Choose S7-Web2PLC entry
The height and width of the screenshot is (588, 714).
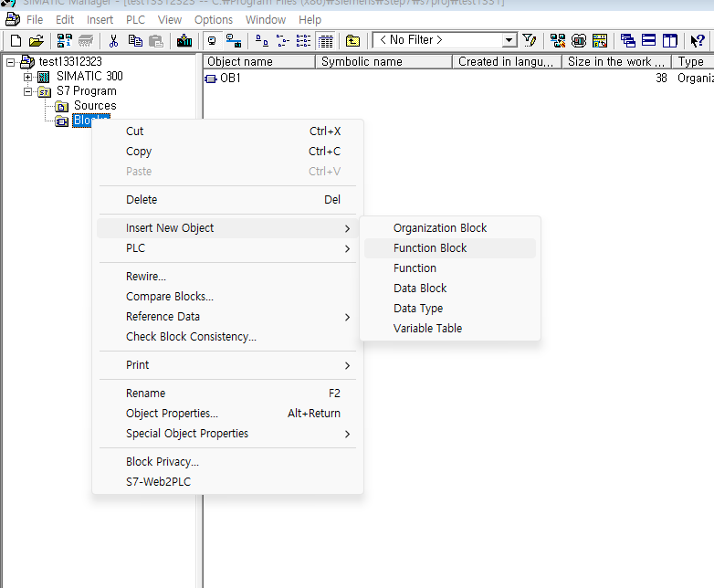point(227,481)
